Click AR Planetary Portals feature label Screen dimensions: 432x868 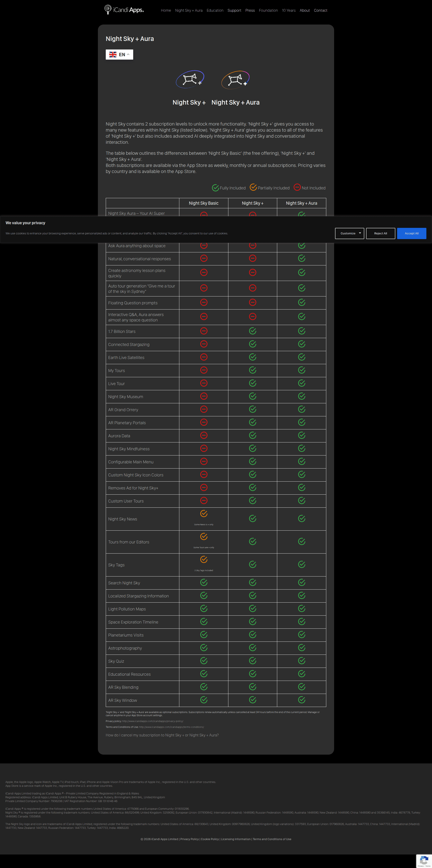point(127,423)
